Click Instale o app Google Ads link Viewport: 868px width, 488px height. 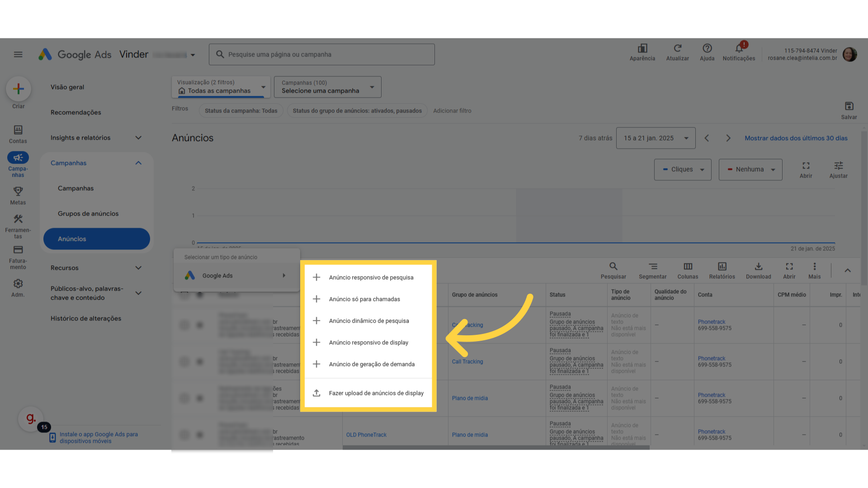click(99, 438)
